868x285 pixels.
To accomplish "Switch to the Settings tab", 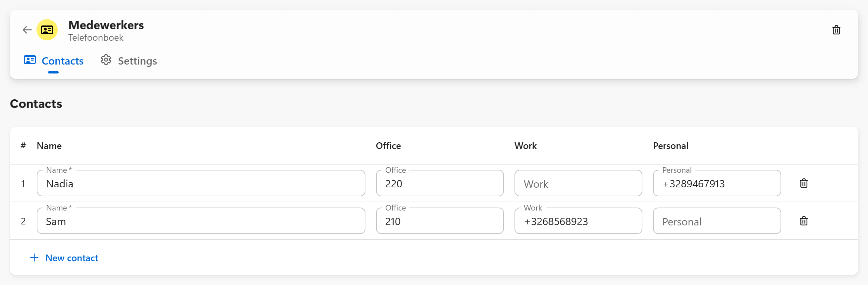I will tap(137, 61).
